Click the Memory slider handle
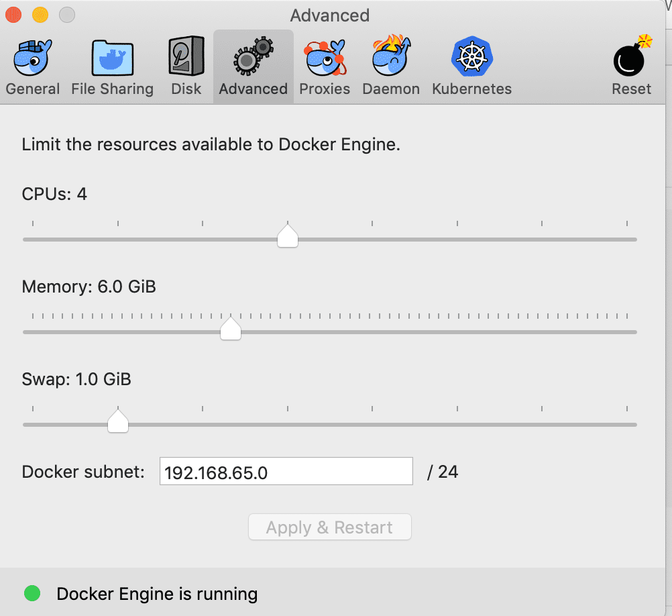672x616 pixels. (x=231, y=328)
